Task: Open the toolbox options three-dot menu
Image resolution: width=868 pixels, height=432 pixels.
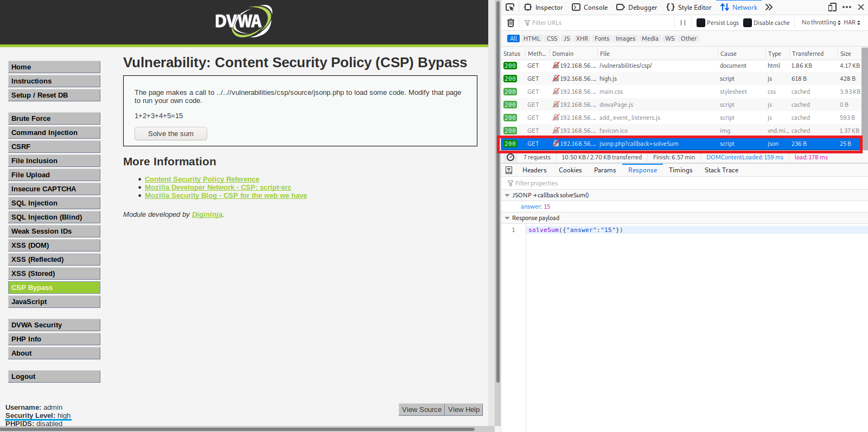Action: click(847, 7)
